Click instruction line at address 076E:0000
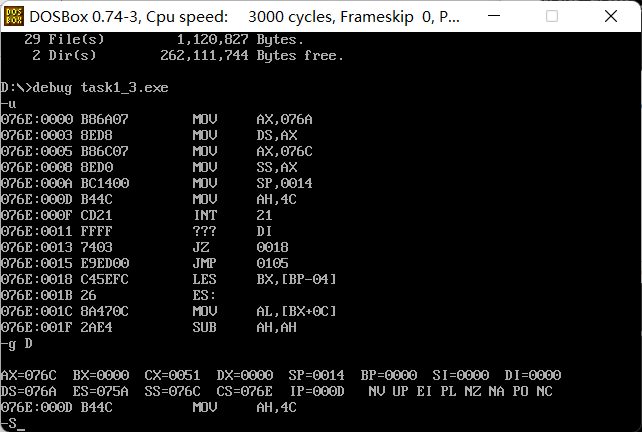The width and height of the screenshot is (642, 432). tap(156, 119)
